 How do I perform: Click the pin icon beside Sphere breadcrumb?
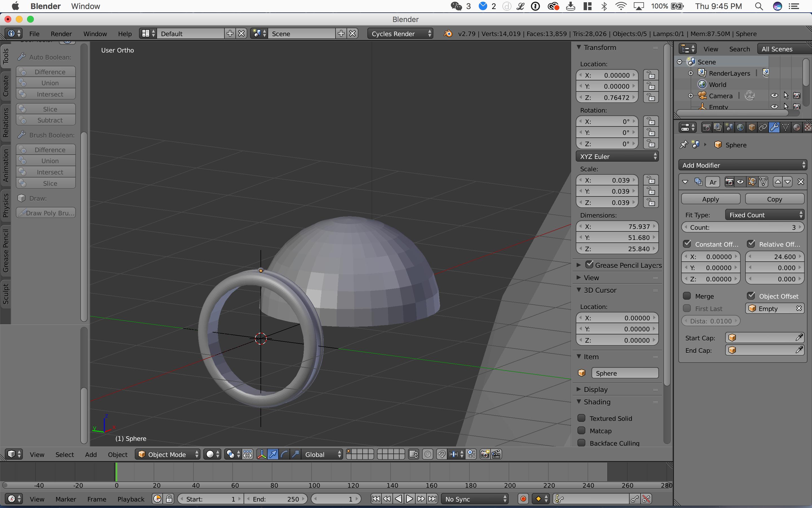[683, 145]
